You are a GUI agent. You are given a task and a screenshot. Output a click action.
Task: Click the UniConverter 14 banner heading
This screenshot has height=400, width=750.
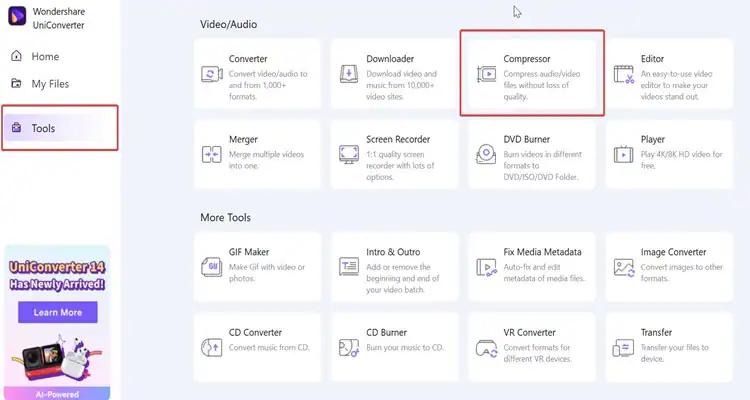(x=57, y=276)
